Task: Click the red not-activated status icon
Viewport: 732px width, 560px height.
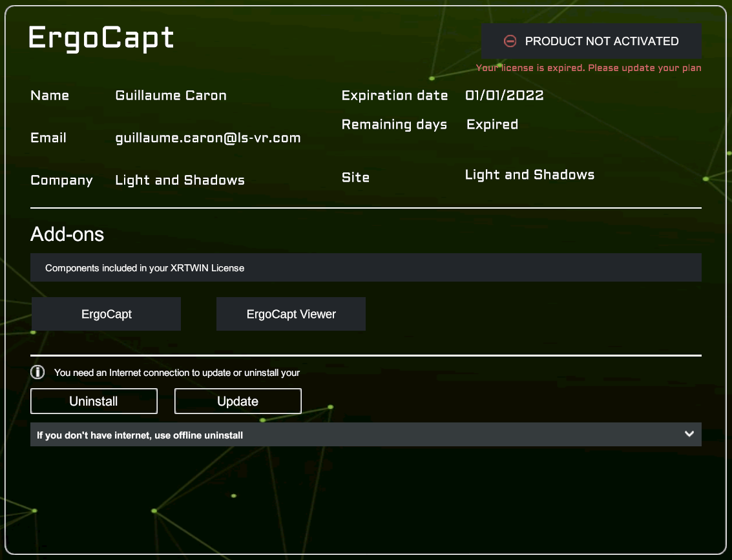Action: 510,41
